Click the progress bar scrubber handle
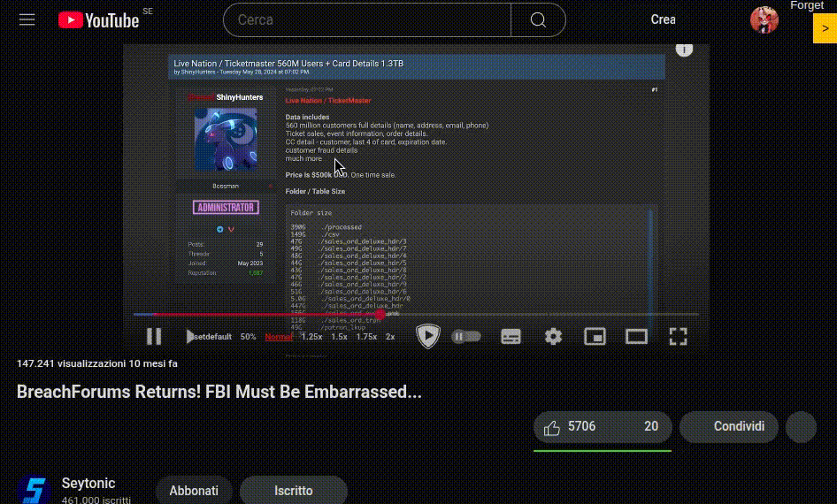 [x=380, y=314]
